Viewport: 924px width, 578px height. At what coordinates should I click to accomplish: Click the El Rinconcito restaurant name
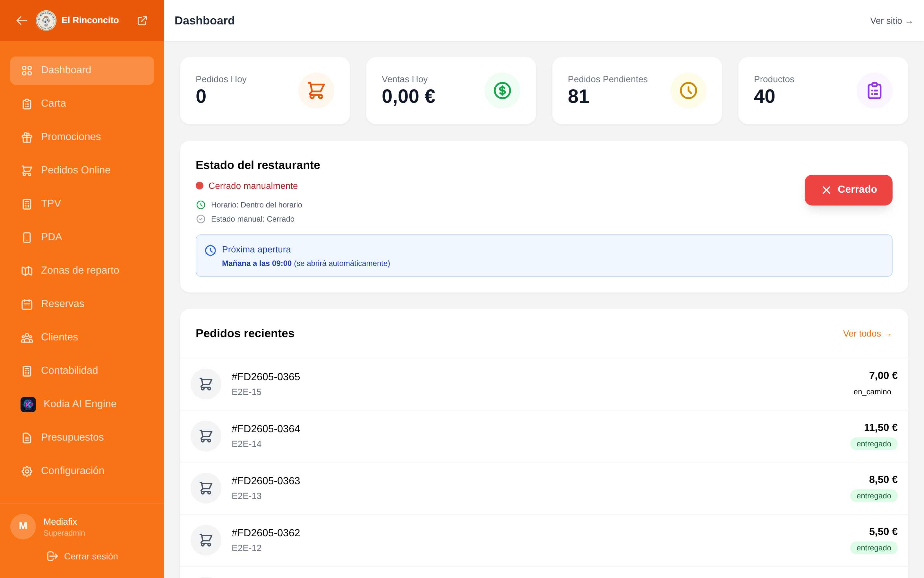(90, 20)
